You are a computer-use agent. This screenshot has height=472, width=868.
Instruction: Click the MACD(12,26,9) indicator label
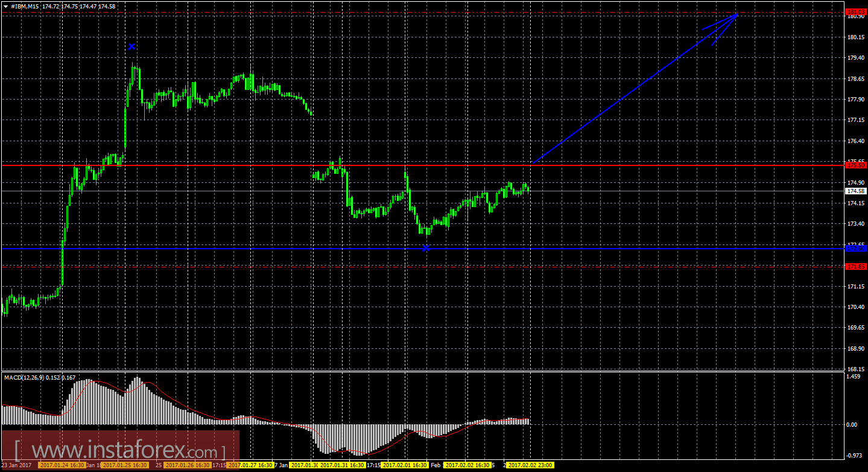coord(24,378)
